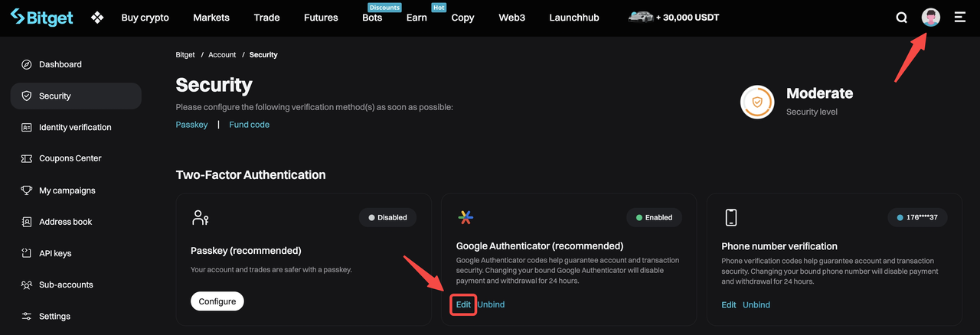Viewport: 980px width, 335px height.
Task: Click the Settings sliders icon
Action: pyautogui.click(x=27, y=316)
